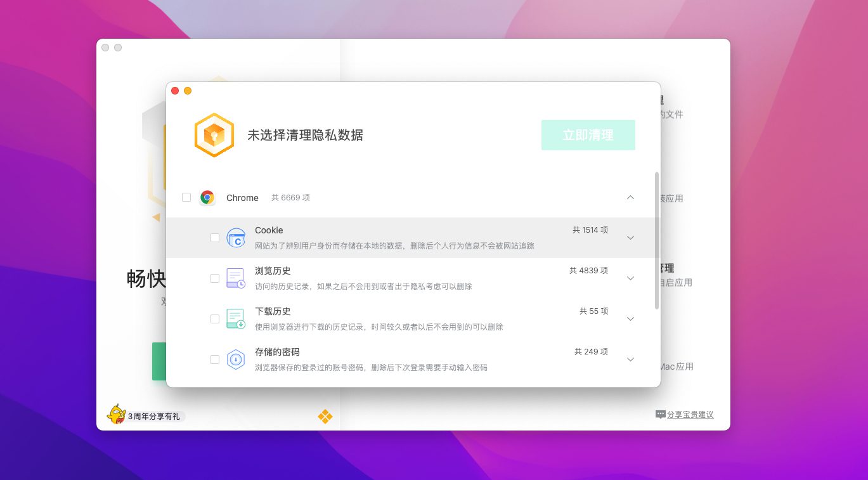
Task: Click the stored passwords (存储的密码) shield icon
Action: pos(236,360)
